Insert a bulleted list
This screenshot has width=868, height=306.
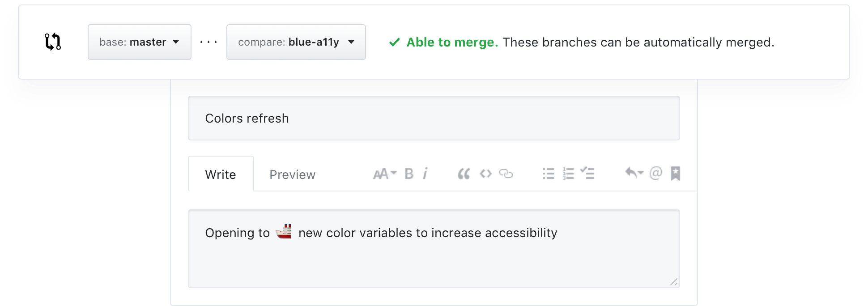pos(548,174)
